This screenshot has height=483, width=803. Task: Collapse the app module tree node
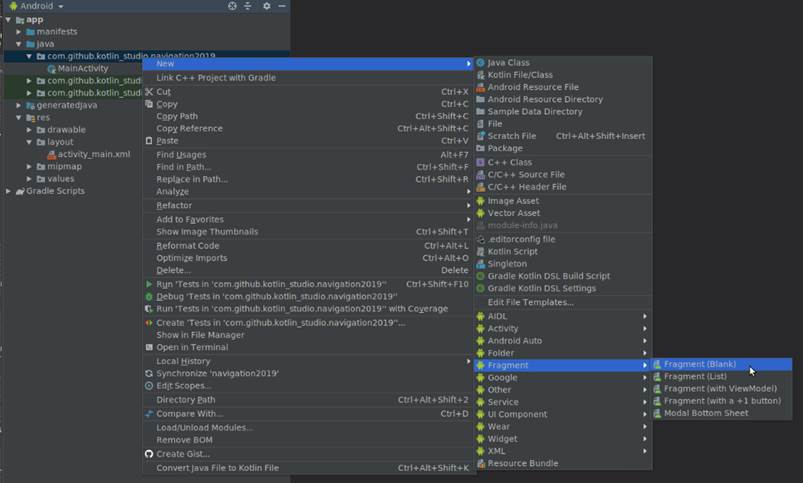pos(8,19)
